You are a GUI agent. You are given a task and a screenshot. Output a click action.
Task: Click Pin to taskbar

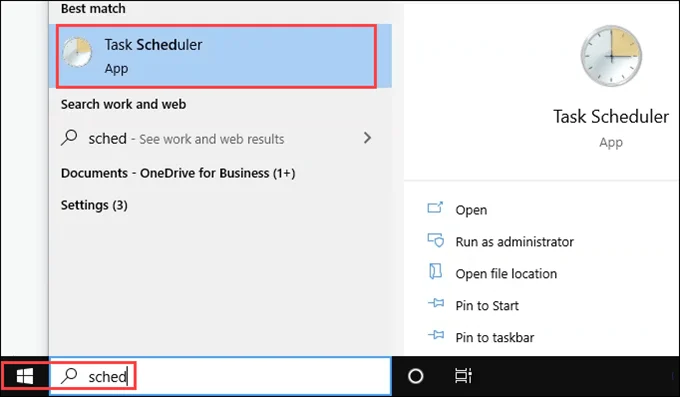[495, 338]
